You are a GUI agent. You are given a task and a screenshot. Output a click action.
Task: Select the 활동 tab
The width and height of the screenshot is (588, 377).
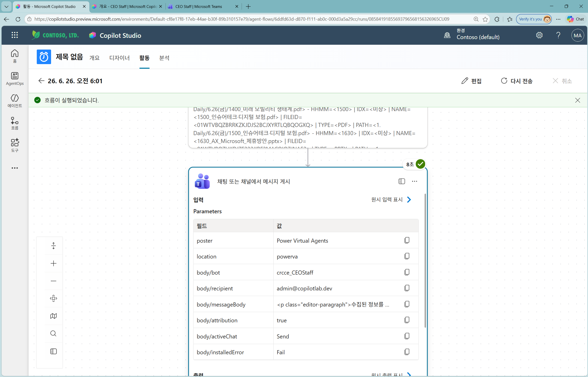click(x=144, y=58)
